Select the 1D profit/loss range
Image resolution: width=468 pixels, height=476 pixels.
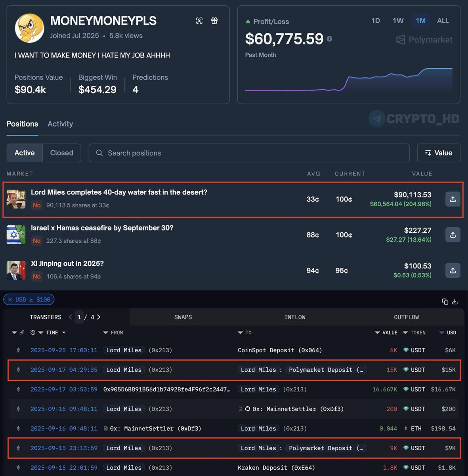tap(376, 21)
